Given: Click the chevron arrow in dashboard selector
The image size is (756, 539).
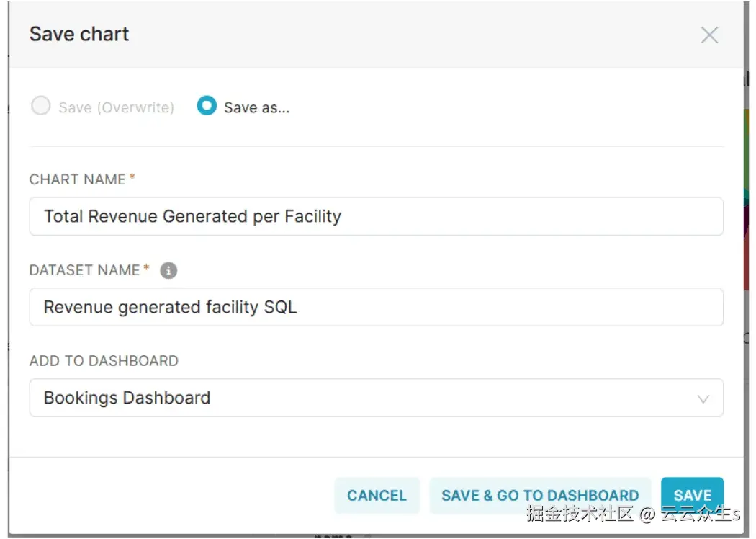Looking at the screenshot, I should tap(703, 398).
